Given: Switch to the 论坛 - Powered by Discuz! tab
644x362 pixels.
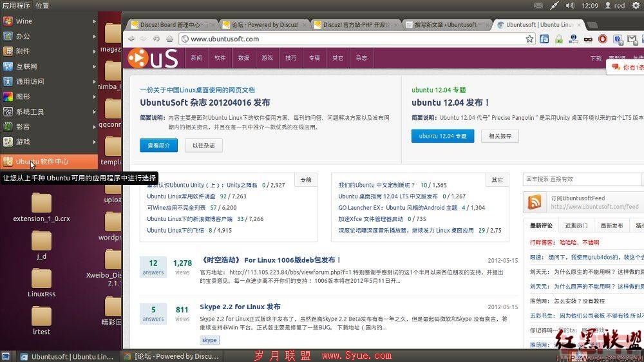Looking at the screenshot, I should point(265,24).
